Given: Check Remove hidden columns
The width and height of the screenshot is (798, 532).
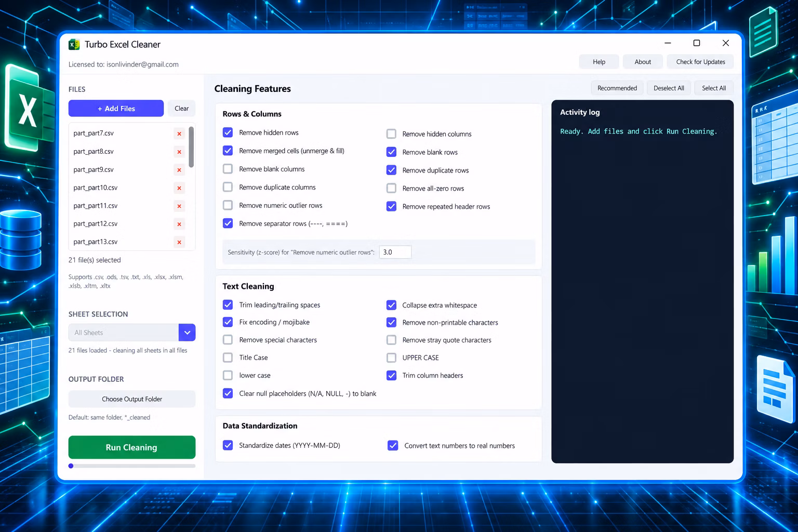Looking at the screenshot, I should [x=391, y=134].
